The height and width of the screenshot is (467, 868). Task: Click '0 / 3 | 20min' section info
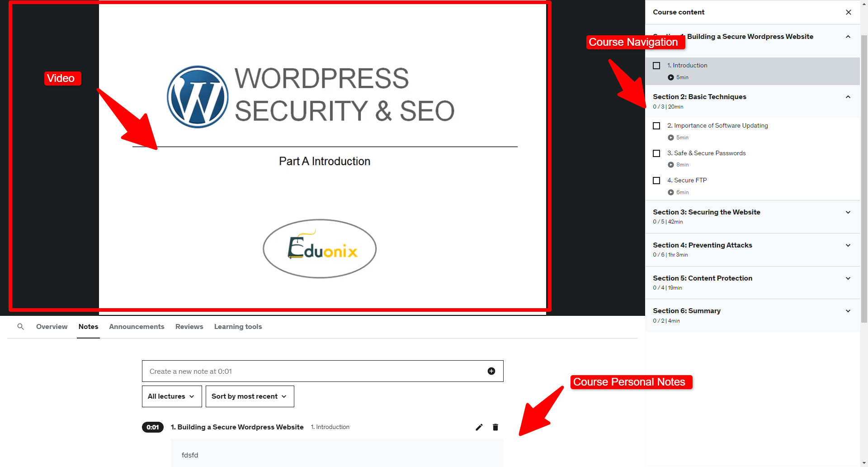[668, 107]
